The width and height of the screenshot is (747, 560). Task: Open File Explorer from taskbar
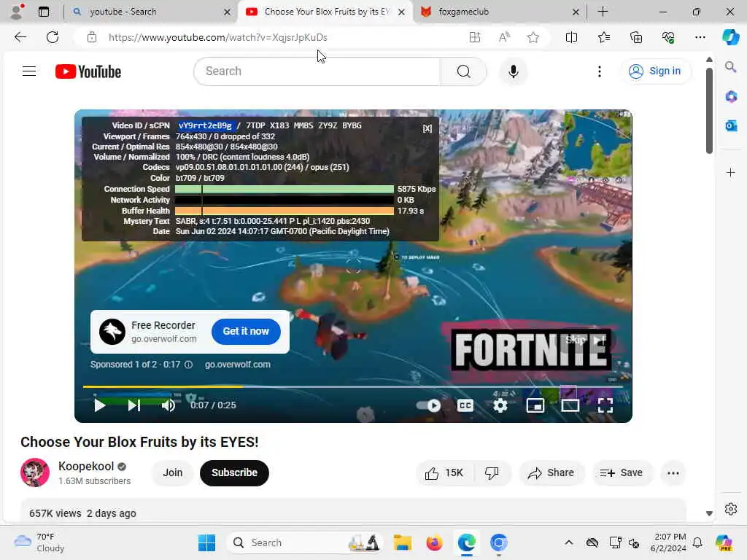402,542
